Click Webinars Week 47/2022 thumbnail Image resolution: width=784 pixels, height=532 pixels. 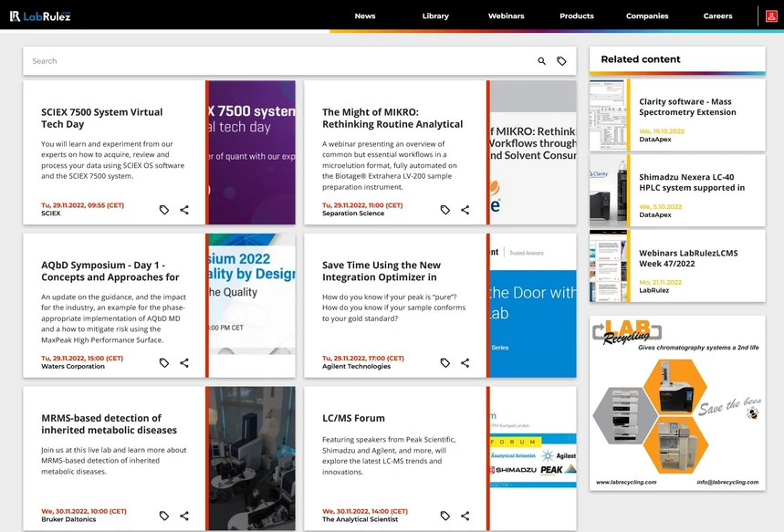[x=608, y=266]
